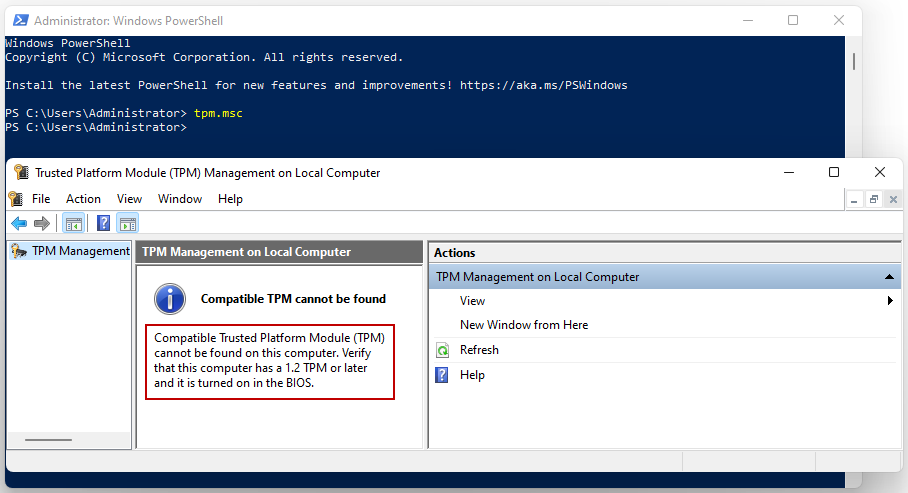Viewport: 908px width, 493px height.
Task: Close the PowerShell window
Action: 839,20
